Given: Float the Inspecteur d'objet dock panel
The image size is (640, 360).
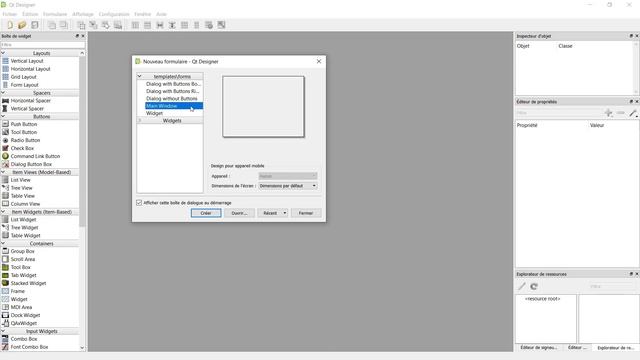Looking at the screenshot, I should point(631,36).
